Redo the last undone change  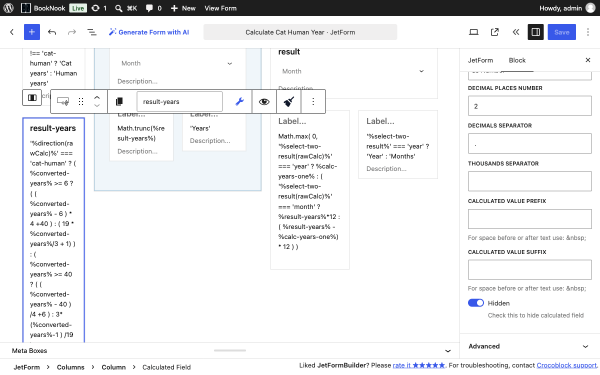point(72,32)
